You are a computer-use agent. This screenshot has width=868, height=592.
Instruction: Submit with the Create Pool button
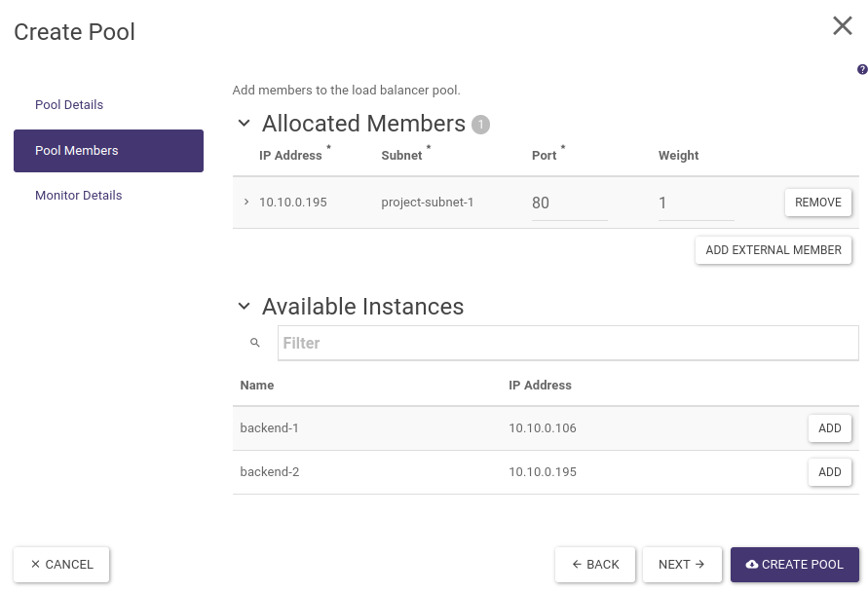click(x=794, y=565)
